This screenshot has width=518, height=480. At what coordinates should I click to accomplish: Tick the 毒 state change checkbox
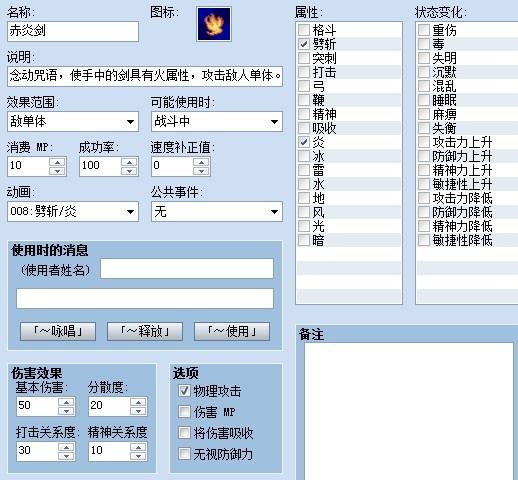pyautogui.click(x=424, y=44)
